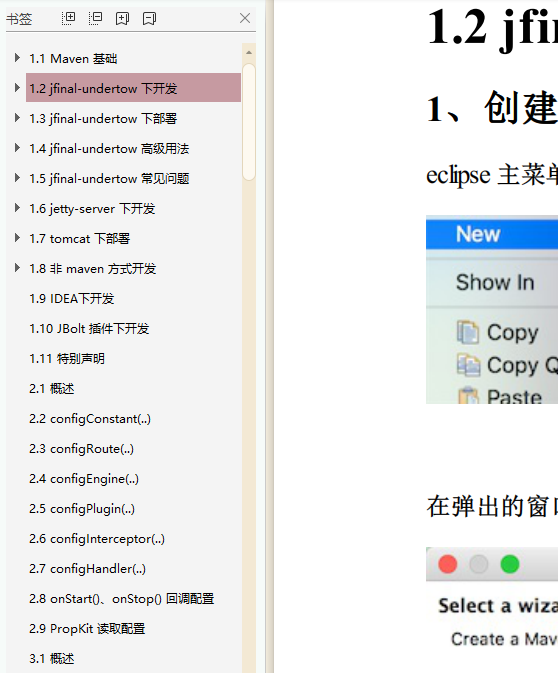Viewport: 558px width, 673px height.
Task: Open bookmark 1.10 JBolt 插件下开发
Action: [89, 329]
